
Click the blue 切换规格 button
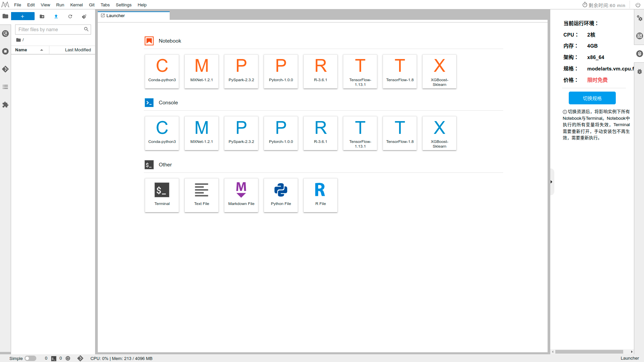[x=592, y=98]
